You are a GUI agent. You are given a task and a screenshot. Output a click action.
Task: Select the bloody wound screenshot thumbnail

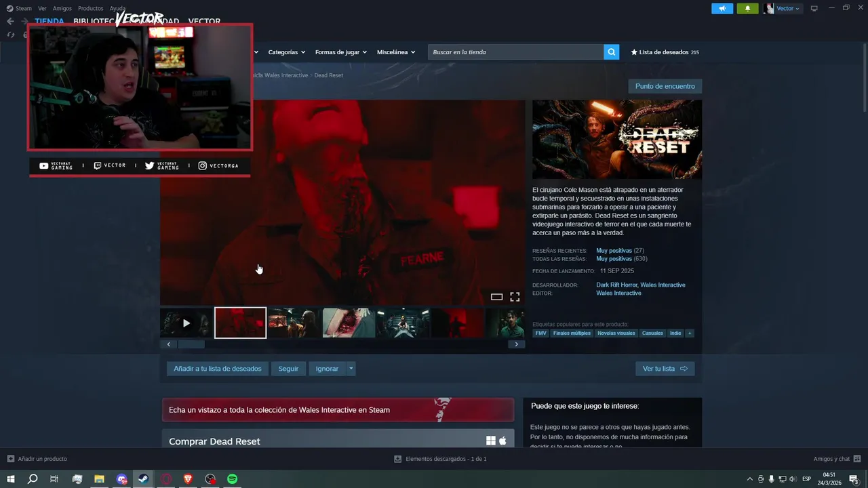click(x=349, y=323)
